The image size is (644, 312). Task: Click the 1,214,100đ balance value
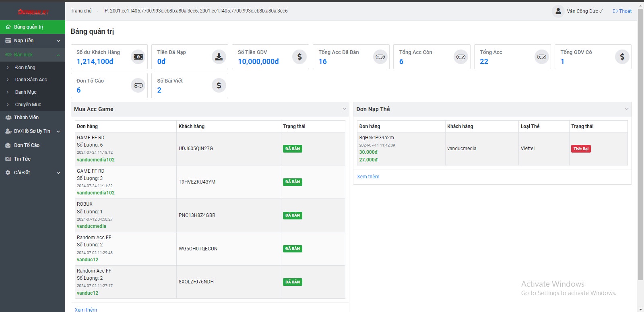(x=95, y=62)
